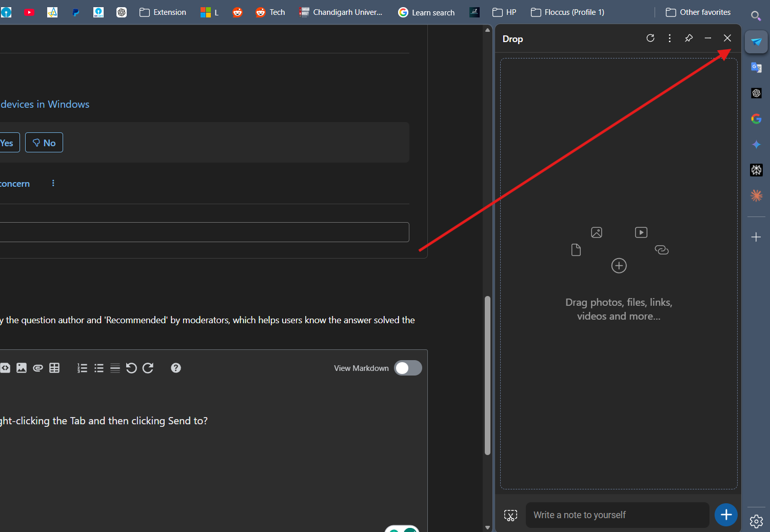
Task: Open Google Translate from the sidebar
Action: tap(756, 67)
